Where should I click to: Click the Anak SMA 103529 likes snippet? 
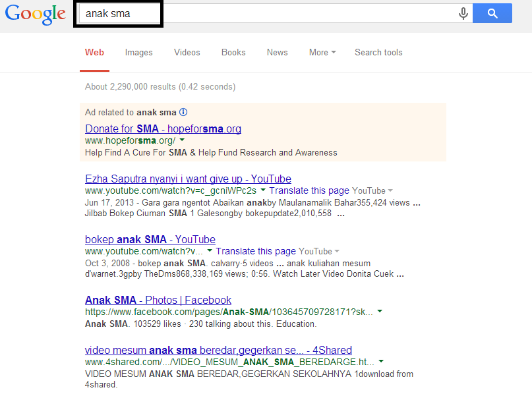click(200, 324)
